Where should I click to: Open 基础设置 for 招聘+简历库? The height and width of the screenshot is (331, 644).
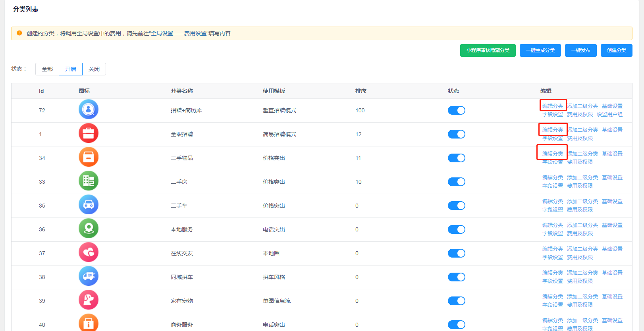(x=612, y=106)
